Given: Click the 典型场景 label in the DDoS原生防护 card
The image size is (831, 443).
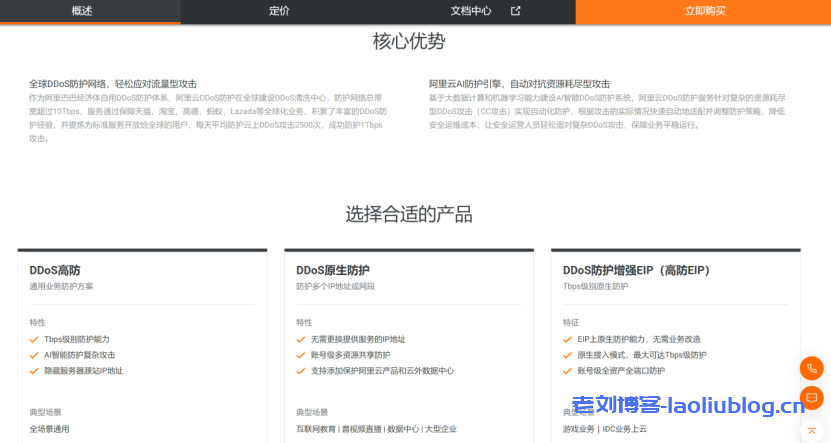Looking at the screenshot, I should pyautogui.click(x=312, y=412).
